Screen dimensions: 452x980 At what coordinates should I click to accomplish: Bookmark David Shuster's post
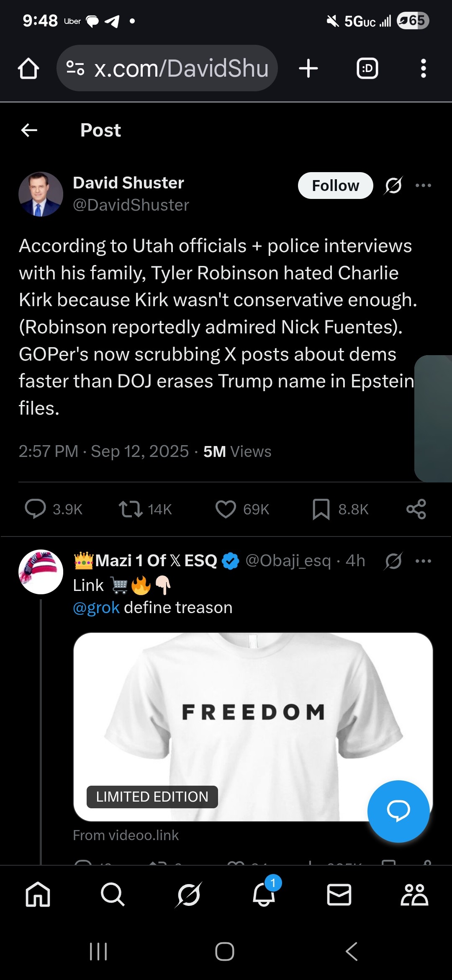(321, 509)
